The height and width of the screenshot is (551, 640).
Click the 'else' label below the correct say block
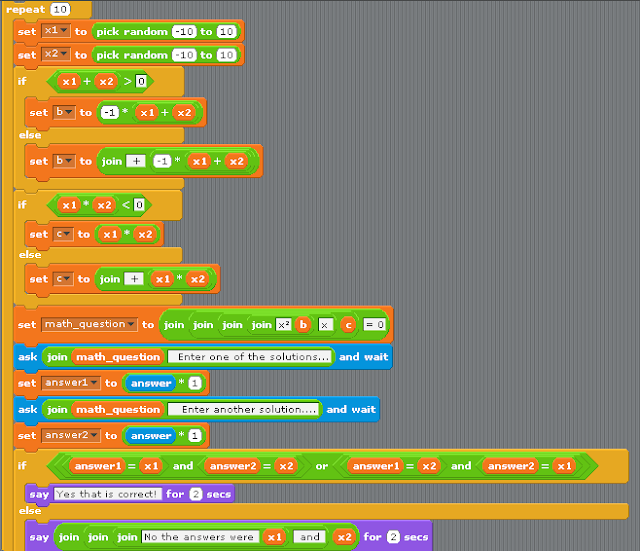coord(30,511)
